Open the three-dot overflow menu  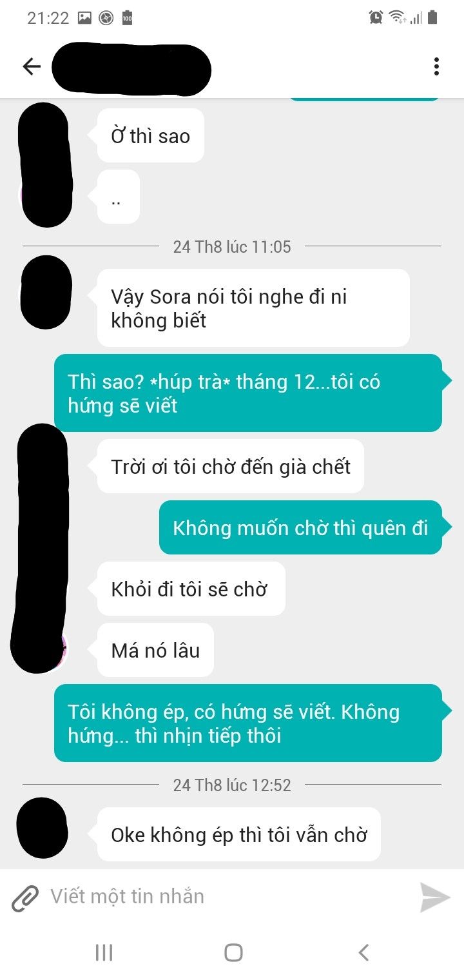436,66
